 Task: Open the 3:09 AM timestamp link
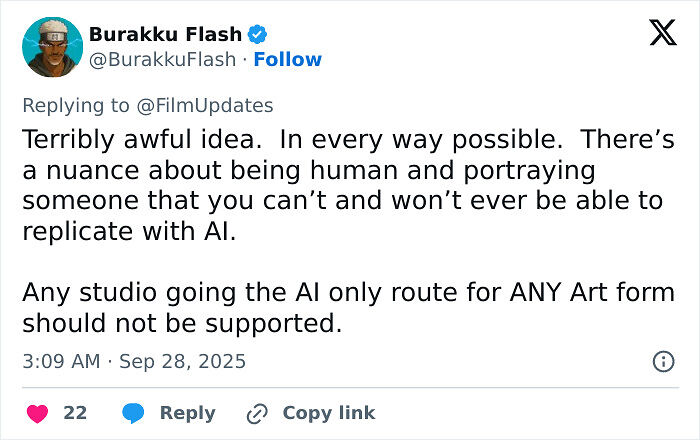[x=60, y=361]
